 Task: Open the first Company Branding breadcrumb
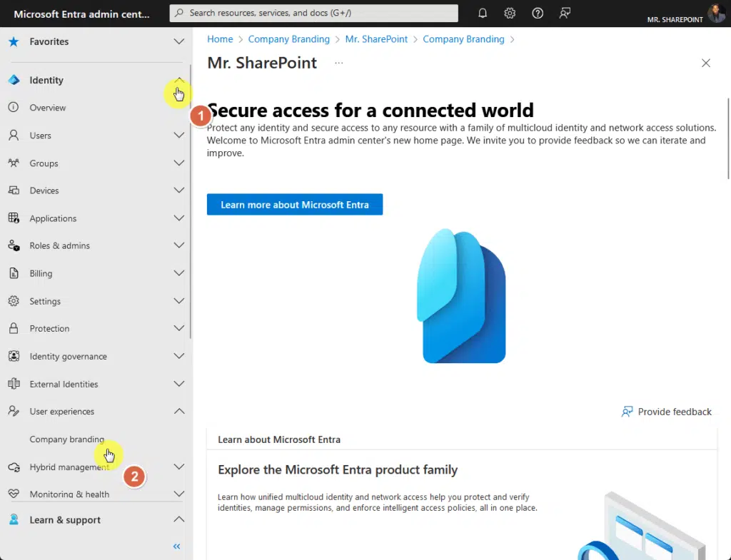[x=288, y=39]
